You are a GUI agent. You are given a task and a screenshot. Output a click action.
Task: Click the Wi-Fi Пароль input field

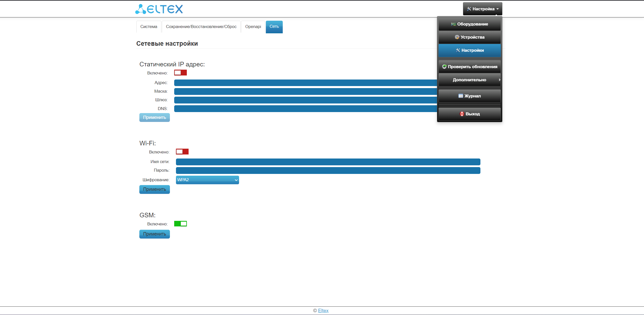328,171
